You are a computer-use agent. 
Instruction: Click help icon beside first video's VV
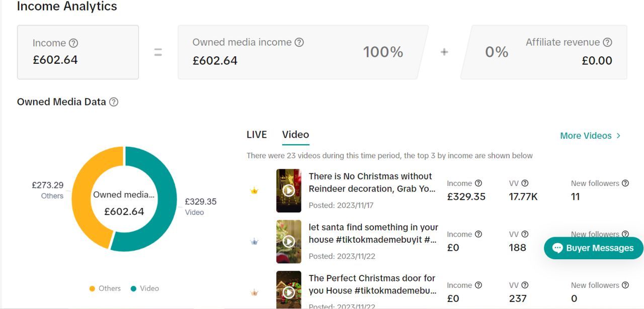click(x=525, y=183)
